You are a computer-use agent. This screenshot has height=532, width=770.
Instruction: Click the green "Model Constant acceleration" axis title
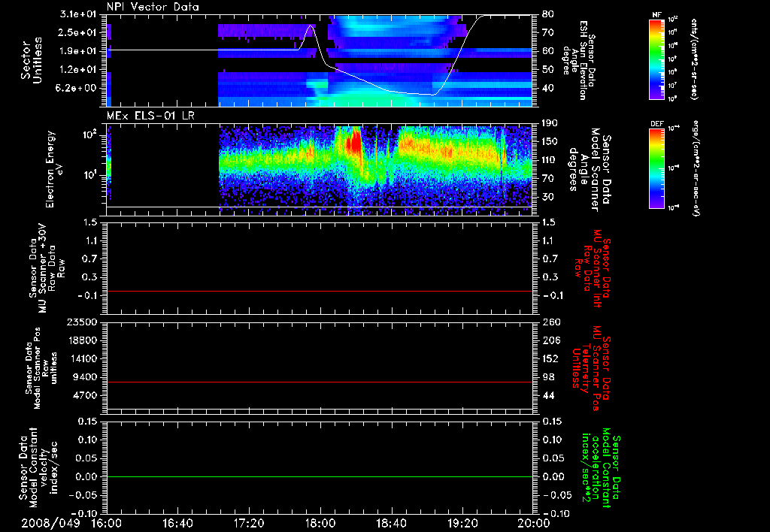[x=601, y=469]
